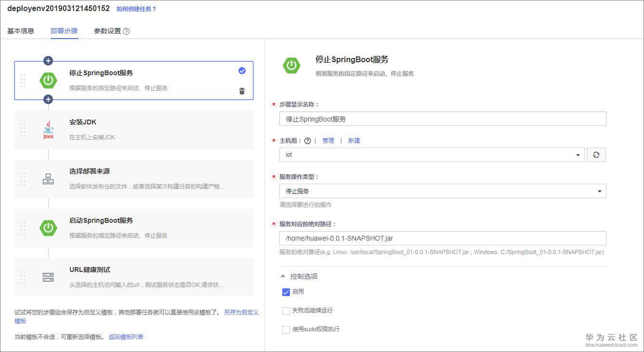644x352 pixels.
Task: Click 另存为自定义模板 link
Action: tap(241, 312)
